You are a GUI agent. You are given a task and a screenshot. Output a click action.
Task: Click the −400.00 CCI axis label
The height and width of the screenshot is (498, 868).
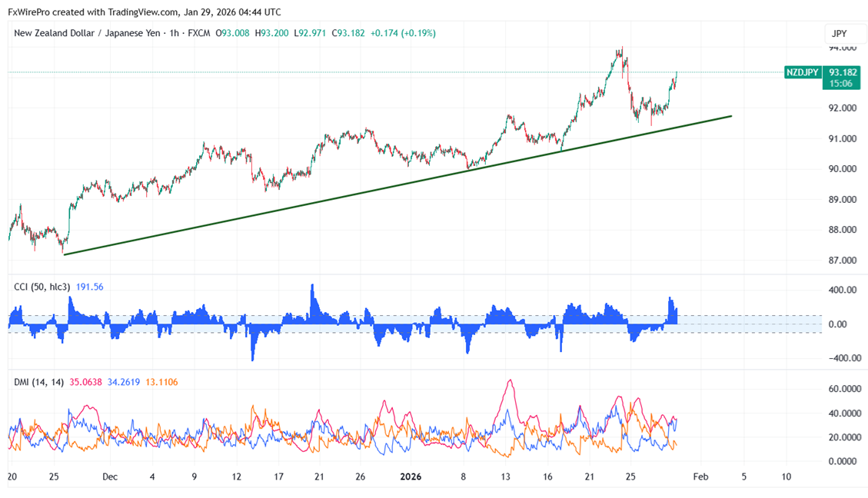[x=845, y=358]
